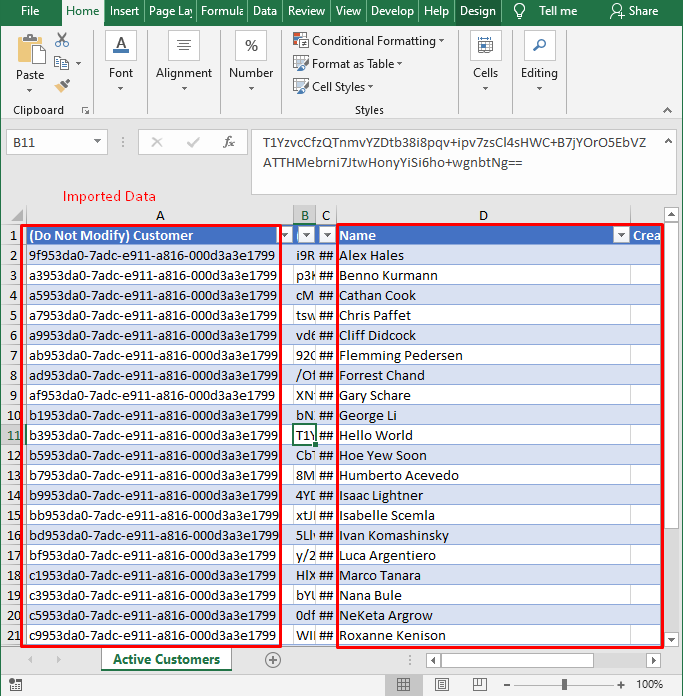Open the Font group icon
683x696 pixels.
click(121, 46)
